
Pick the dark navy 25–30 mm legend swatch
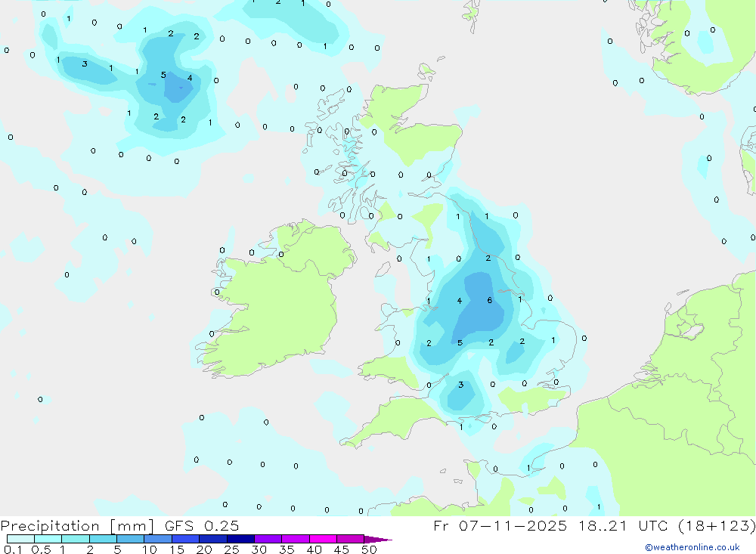[240, 539]
